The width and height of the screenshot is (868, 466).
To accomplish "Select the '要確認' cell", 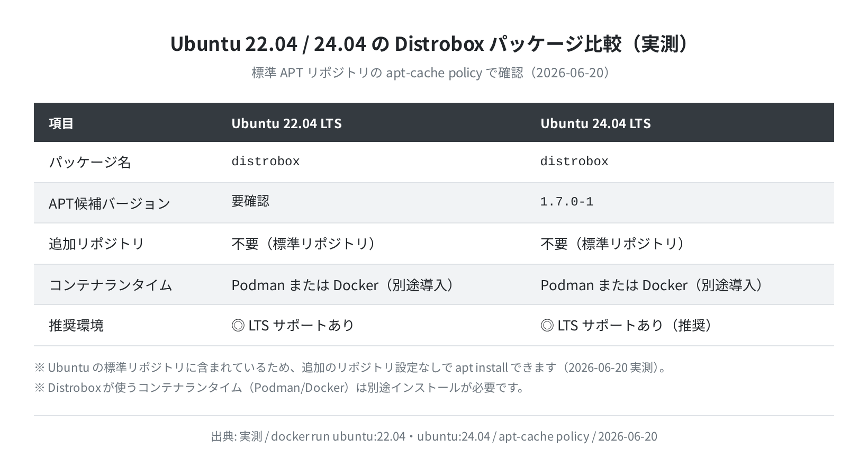I will point(250,201).
